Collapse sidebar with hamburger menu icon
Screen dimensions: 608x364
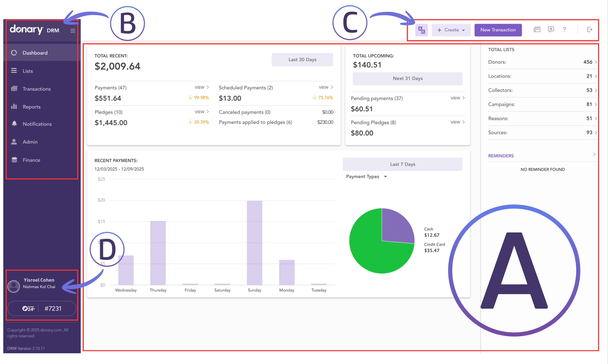point(73,31)
